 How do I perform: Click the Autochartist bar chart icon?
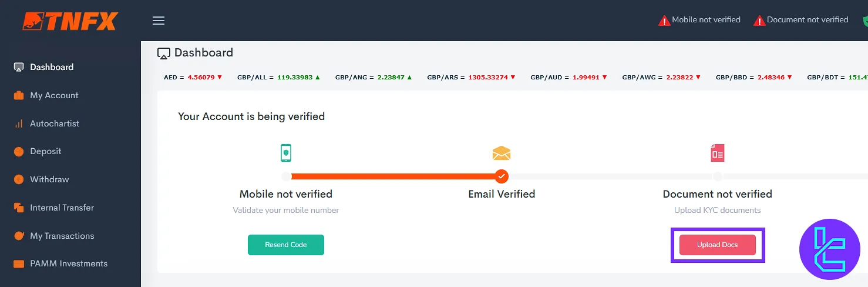click(19, 124)
